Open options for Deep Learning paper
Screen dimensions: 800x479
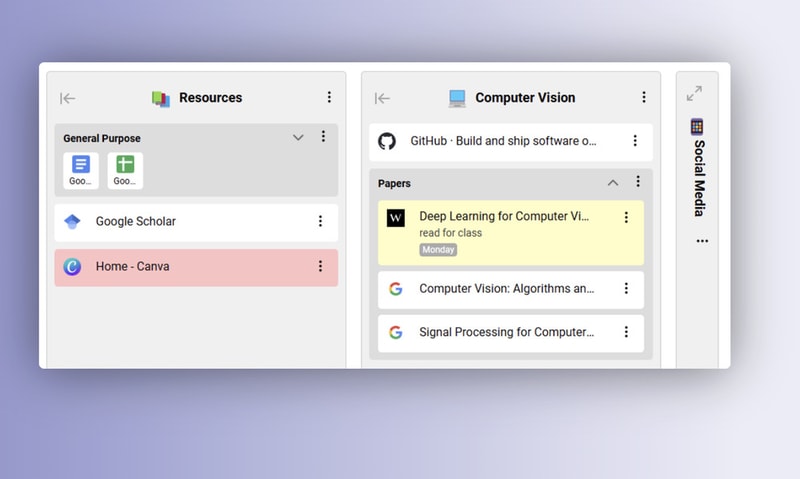(x=626, y=217)
